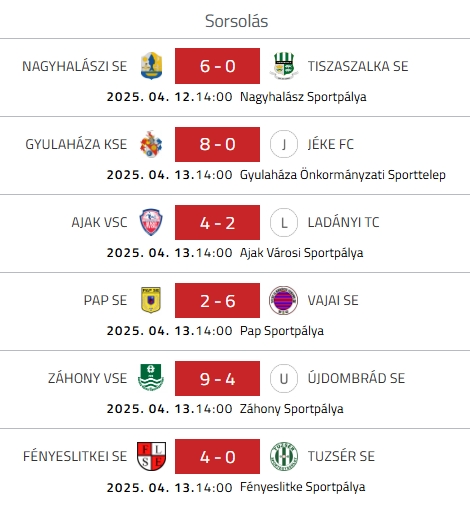Open the Fényeslitkei SE FLSE shield

click(x=151, y=456)
